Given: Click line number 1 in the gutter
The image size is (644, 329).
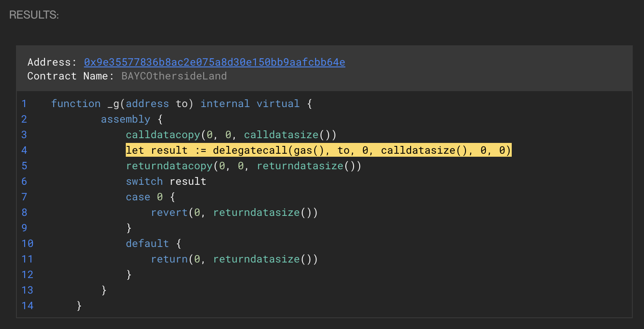Looking at the screenshot, I should point(24,104).
